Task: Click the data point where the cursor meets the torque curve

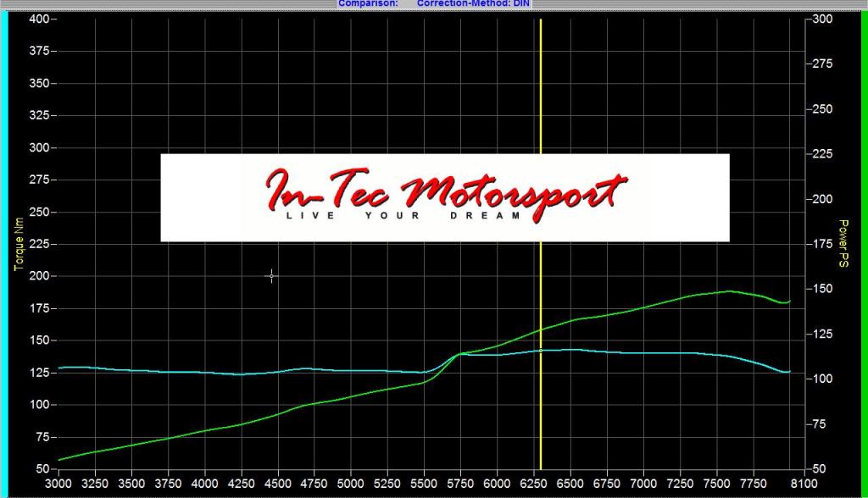Action: 541,351
